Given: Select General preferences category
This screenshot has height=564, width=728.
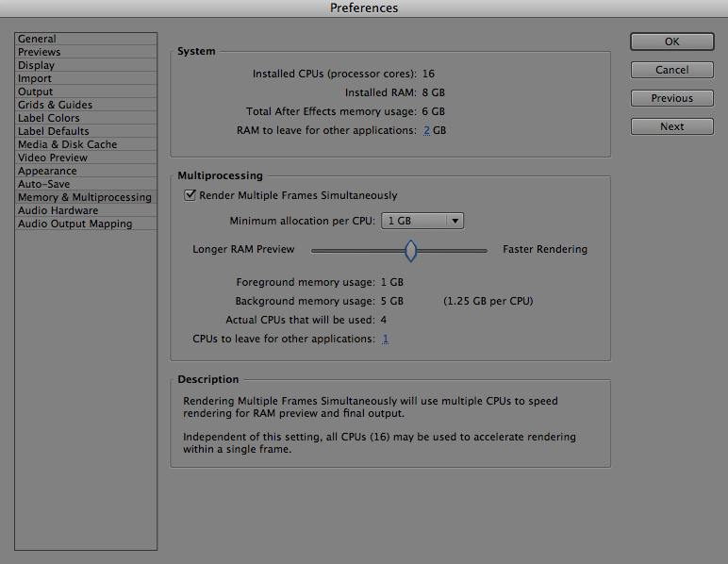Looking at the screenshot, I should [x=86, y=39].
